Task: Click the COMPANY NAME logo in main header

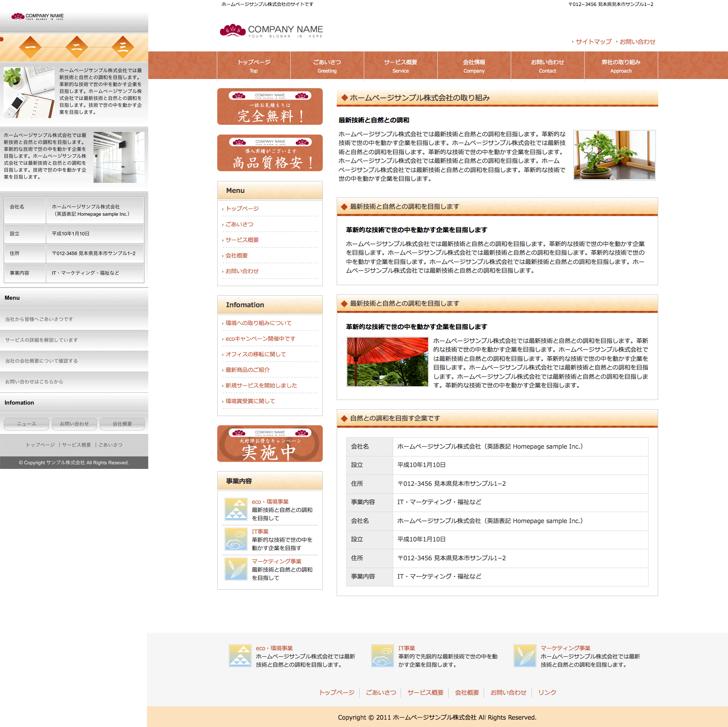Action: (x=271, y=31)
